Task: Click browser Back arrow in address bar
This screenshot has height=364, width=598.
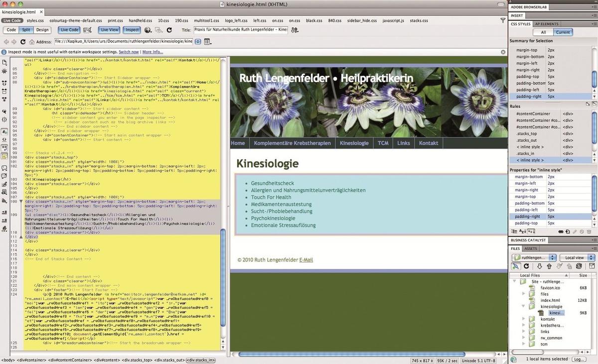Action: point(6,42)
